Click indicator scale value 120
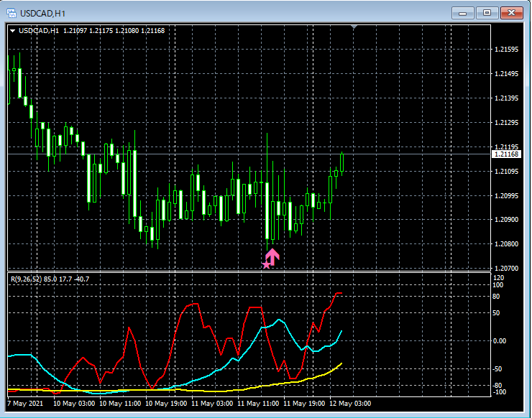 [x=498, y=278]
